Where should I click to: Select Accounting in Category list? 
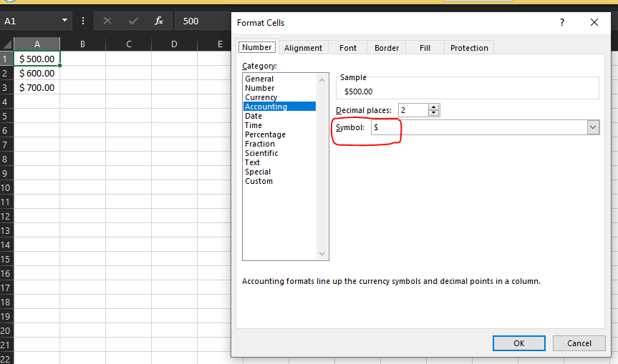click(279, 107)
